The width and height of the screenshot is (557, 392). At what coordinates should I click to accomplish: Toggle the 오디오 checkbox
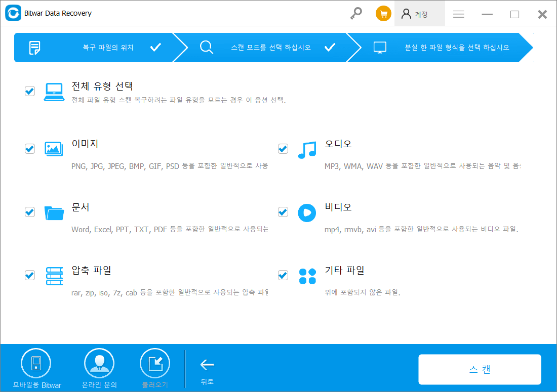tap(283, 149)
